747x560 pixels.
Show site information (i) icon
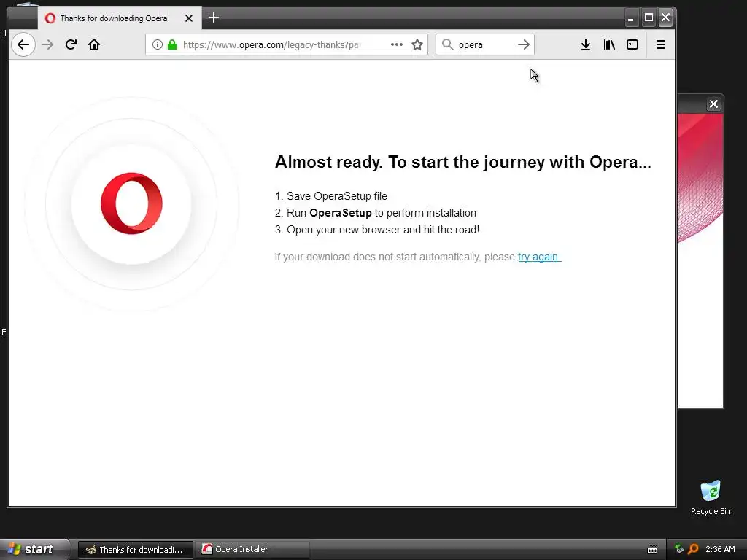(x=158, y=44)
